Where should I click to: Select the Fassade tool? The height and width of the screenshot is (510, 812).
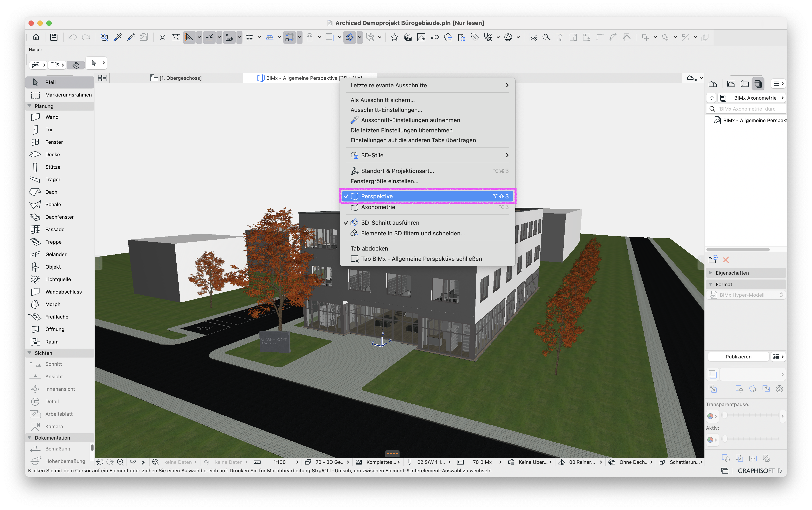(60, 229)
